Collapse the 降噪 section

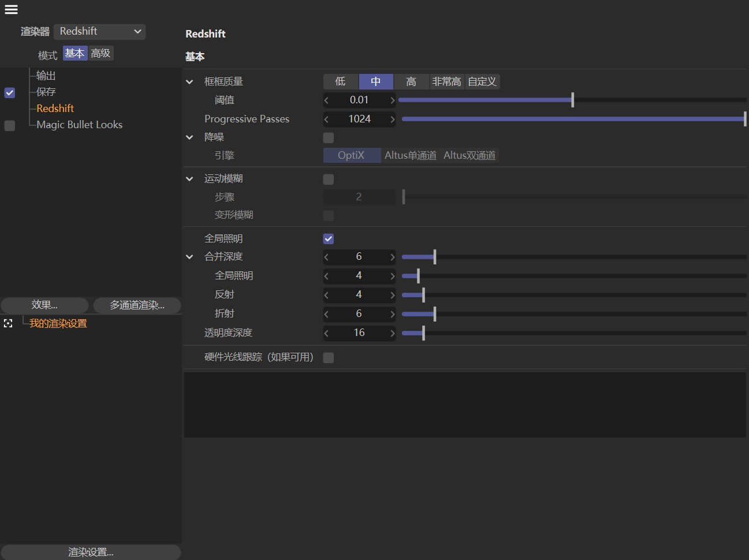tap(189, 137)
